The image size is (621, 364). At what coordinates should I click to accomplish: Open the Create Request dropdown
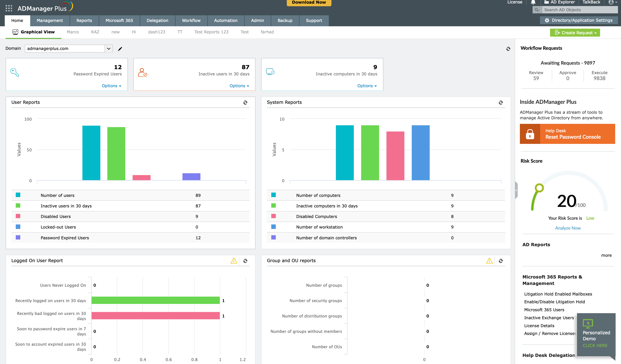coord(575,33)
